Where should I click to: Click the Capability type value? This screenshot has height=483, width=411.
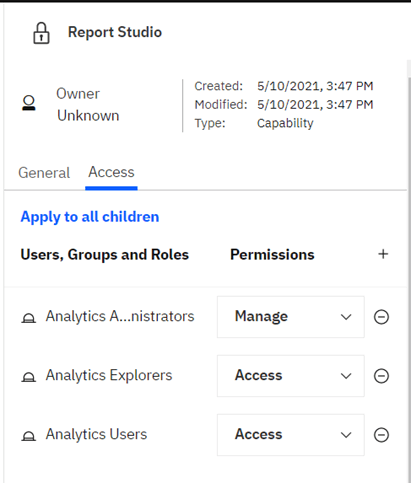point(285,124)
